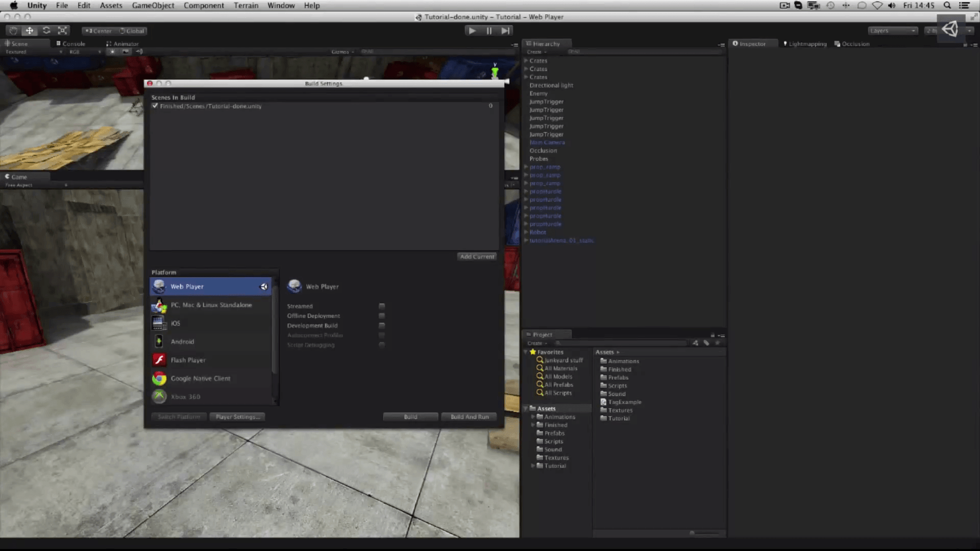Open Player Settings from Build Settings
Image resolution: width=980 pixels, height=551 pixels.
(237, 417)
